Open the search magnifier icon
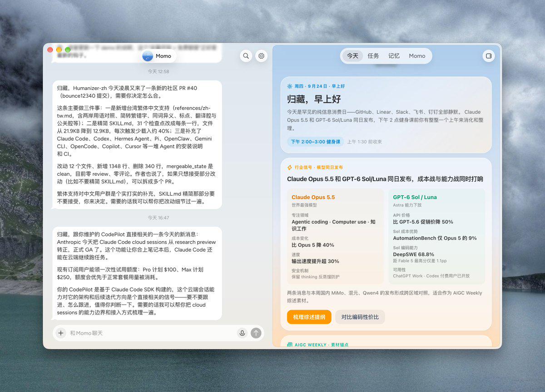This screenshot has height=392, width=545. (246, 56)
